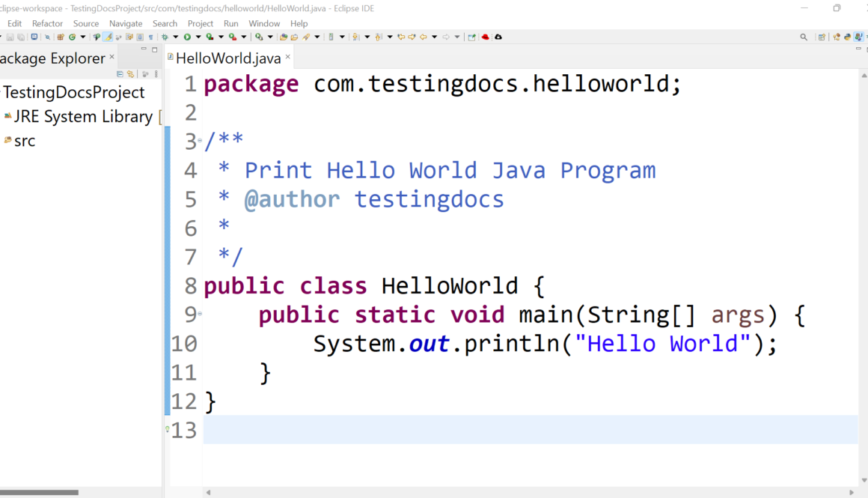Click the green Run button in toolbar

(187, 37)
